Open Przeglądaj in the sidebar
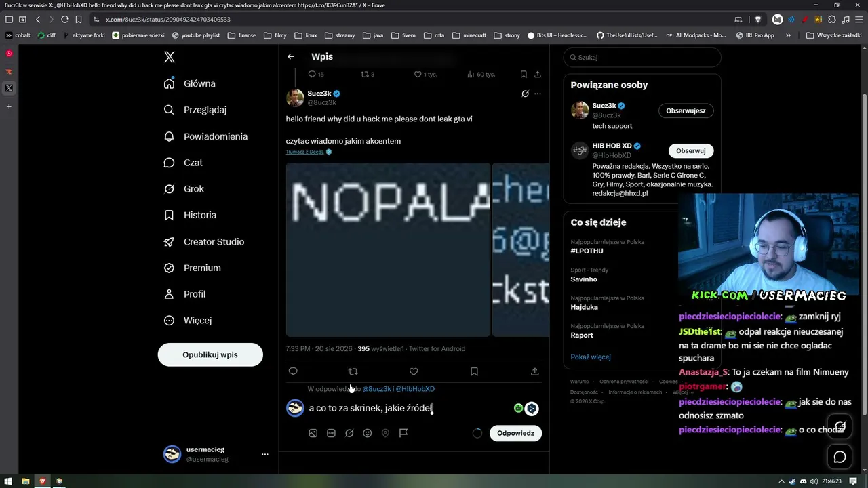 pos(195,110)
